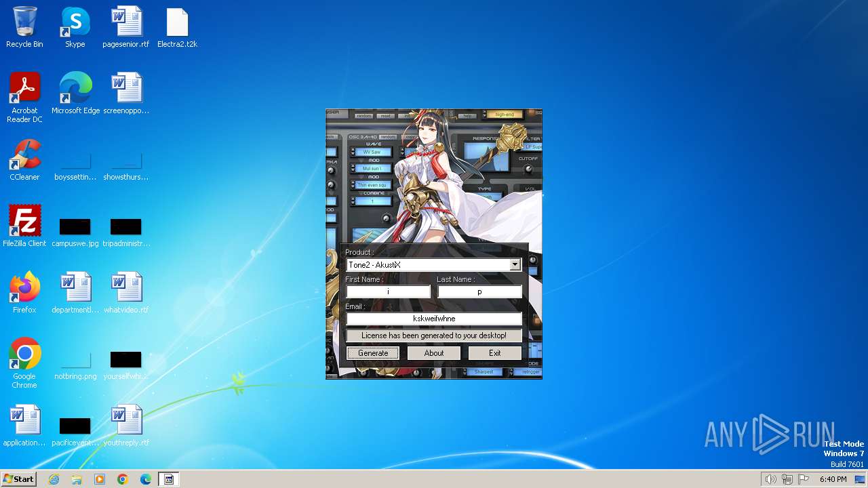This screenshot has width=868, height=488.
Task: Launch CCleaner from the desktop
Action: 24,160
